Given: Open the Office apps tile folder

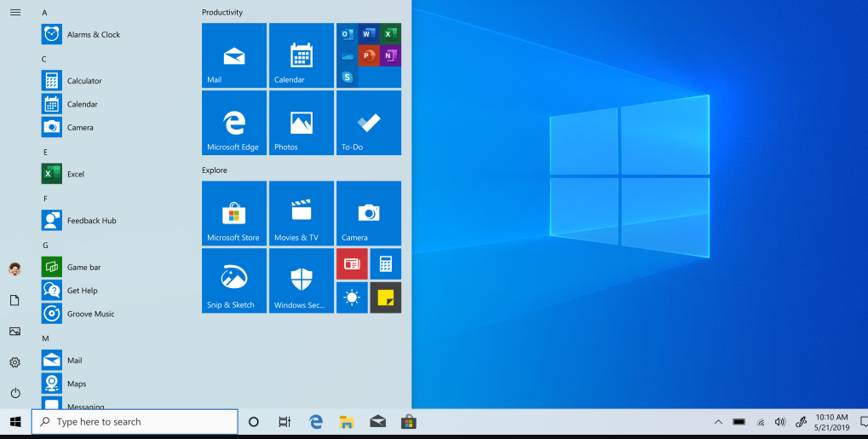Looking at the screenshot, I should tap(368, 55).
